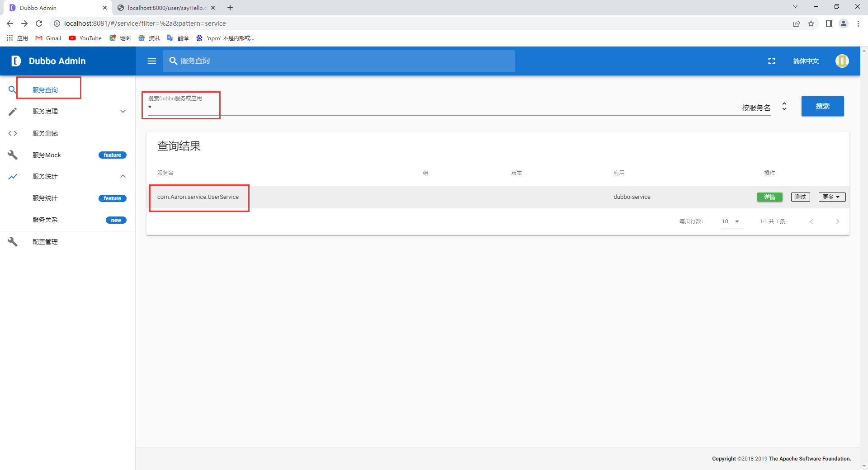Close the Dubbo Admin browser tab
The image size is (868, 470).
click(x=105, y=8)
